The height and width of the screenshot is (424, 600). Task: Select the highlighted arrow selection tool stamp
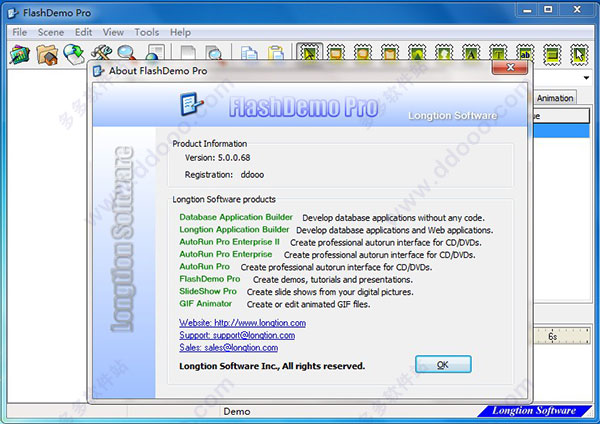309,52
